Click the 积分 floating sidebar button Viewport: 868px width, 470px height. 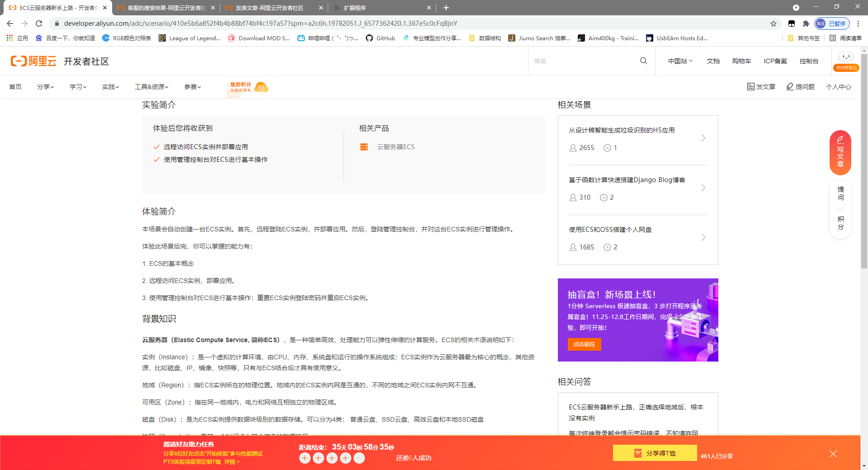click(840, 223)
